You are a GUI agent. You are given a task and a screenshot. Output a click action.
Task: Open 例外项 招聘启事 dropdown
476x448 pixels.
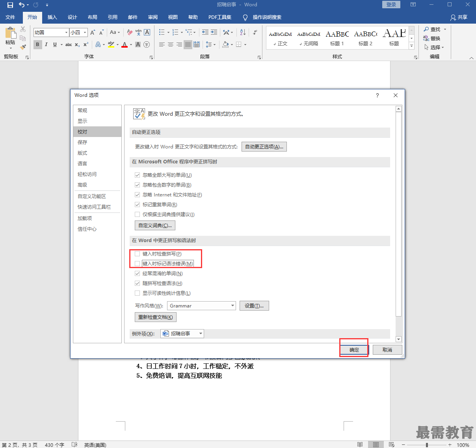[x=182, y=333]
